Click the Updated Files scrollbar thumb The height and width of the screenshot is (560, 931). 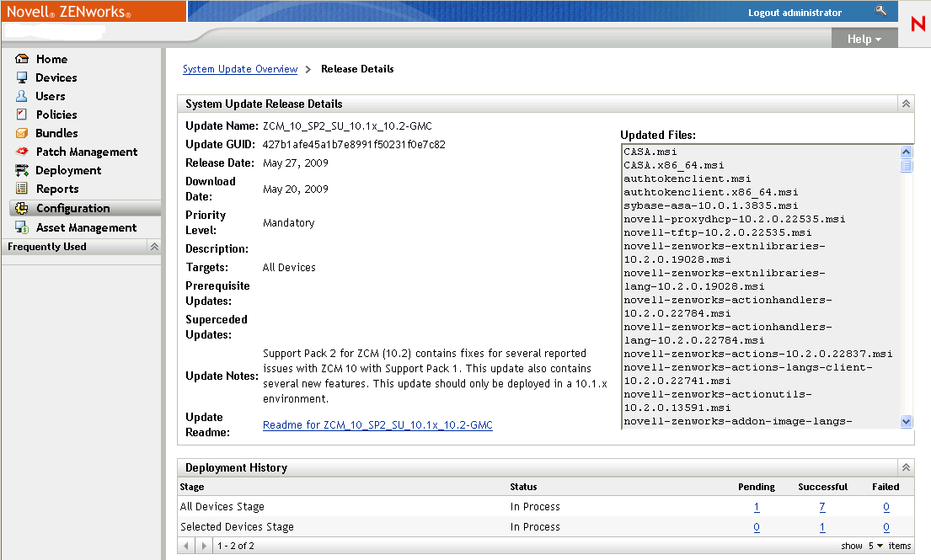tap(906, 166)
